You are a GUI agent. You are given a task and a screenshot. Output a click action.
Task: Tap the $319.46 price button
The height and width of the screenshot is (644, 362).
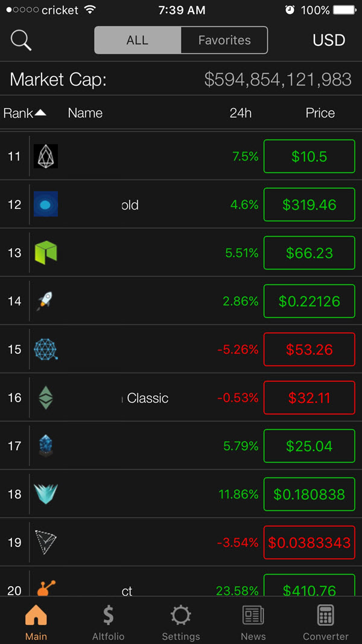tap(309, 205)
